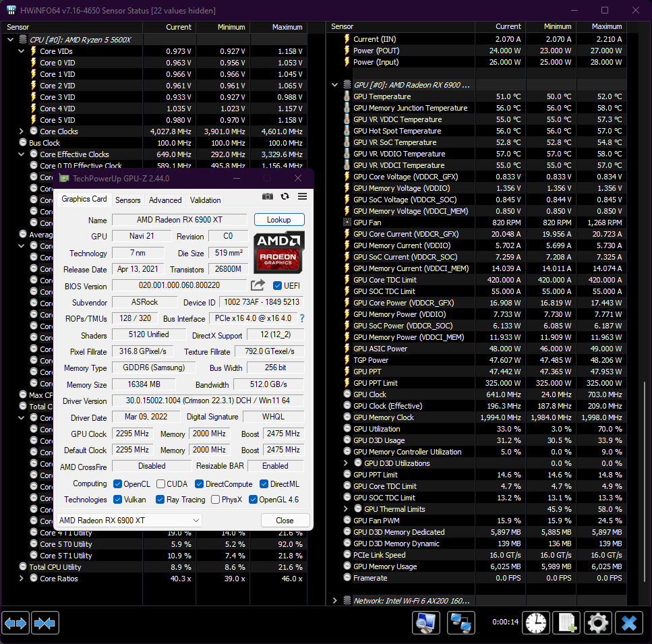Reset the sensor timer clock icon
Image resolution: width=652 pixels, height=644 pixels.
536,623
